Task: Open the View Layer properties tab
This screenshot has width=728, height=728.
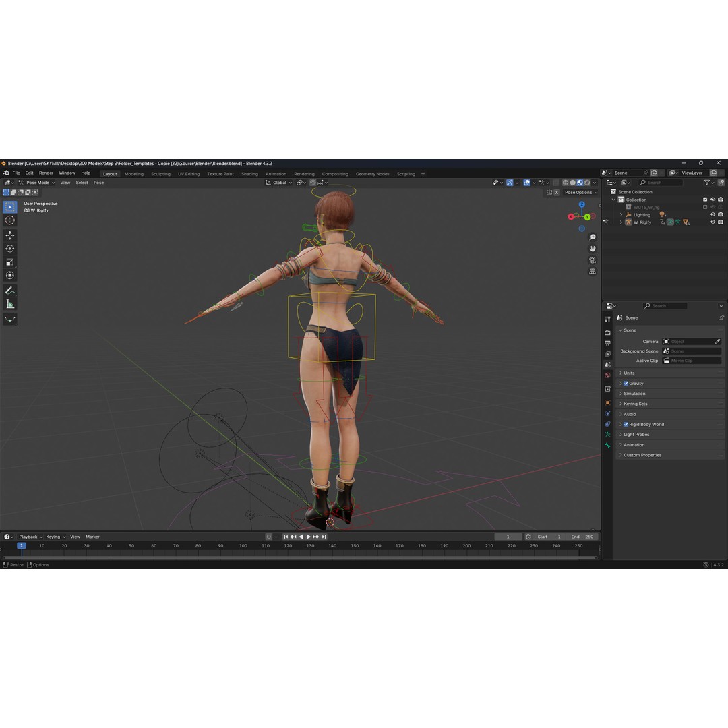Action: (607, 354)
